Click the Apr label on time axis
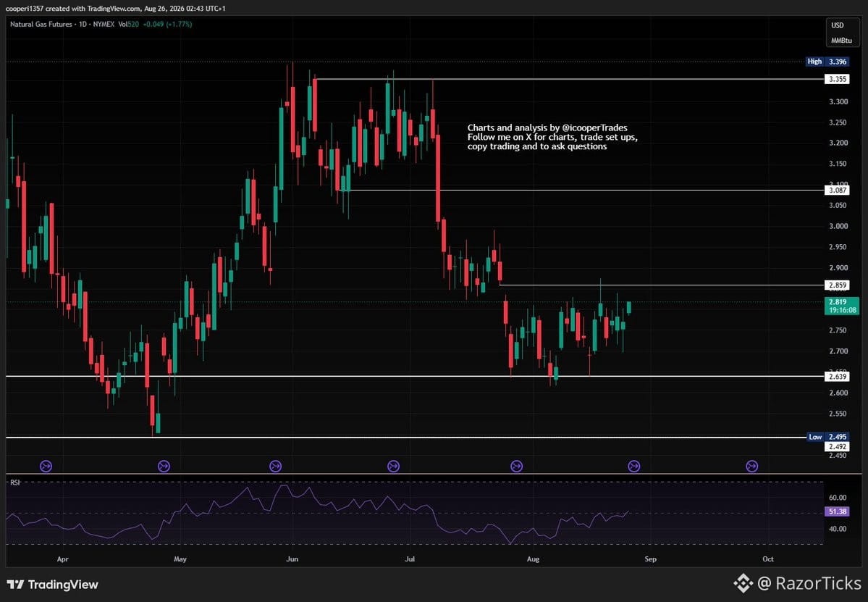Screen dimensions: 868x602 (62, 559)
